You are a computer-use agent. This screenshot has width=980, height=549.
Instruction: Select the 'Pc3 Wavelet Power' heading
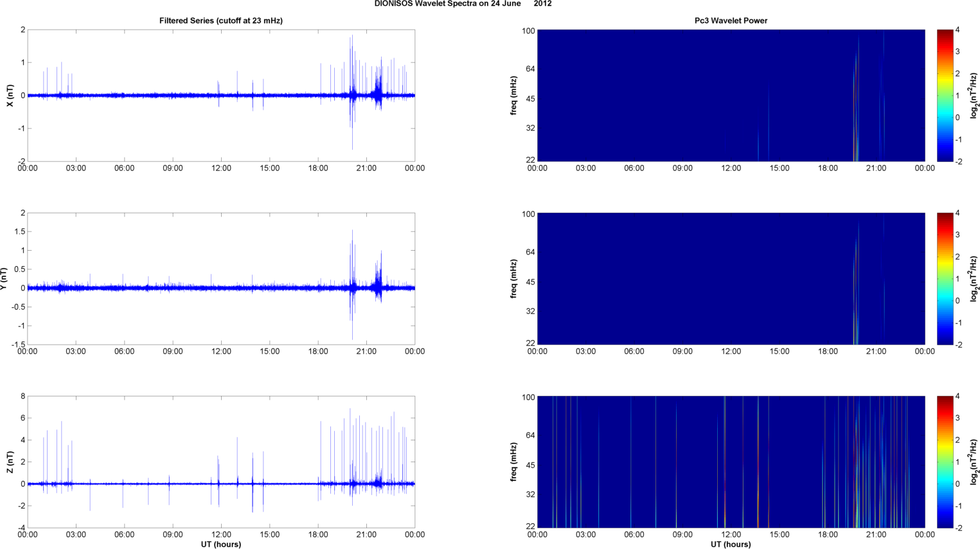point(731,21)
